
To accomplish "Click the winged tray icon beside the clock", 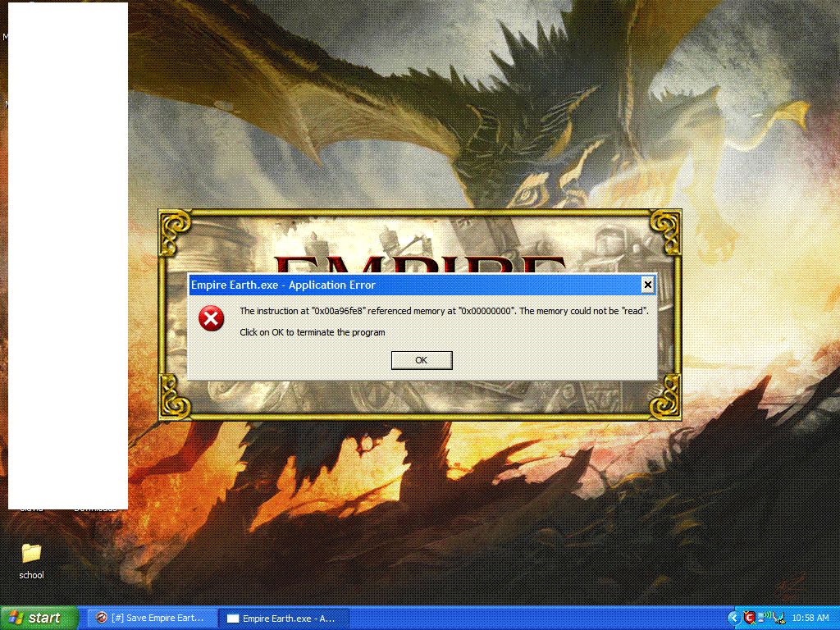I will coord(779,618).
